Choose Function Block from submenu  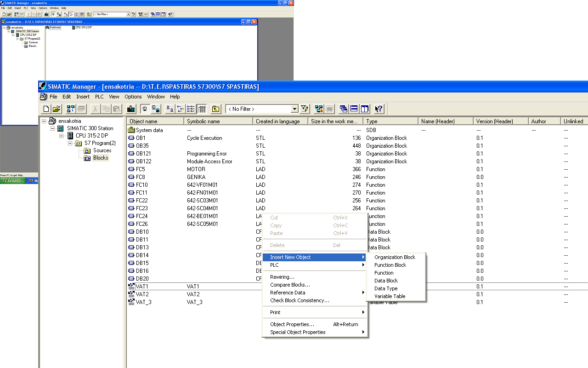396,265
